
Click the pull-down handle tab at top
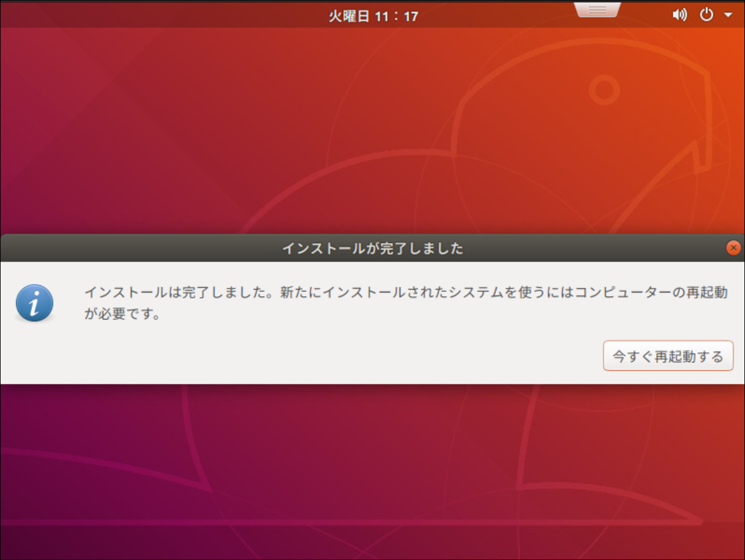click(x=597, y=10)
